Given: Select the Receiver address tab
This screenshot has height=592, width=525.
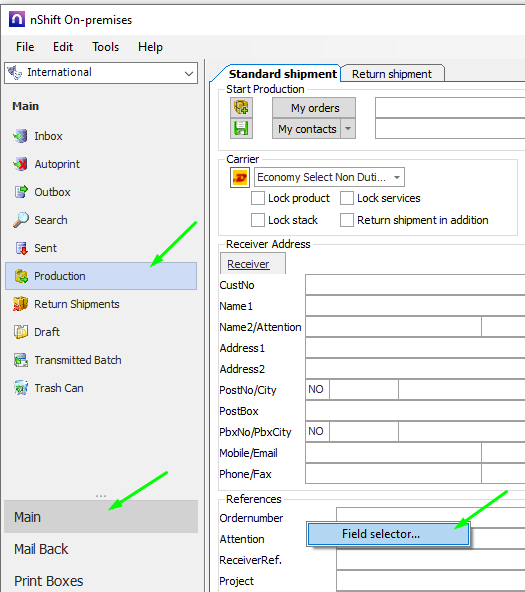Looking at the screenshot, I should (x=252, y=264).
